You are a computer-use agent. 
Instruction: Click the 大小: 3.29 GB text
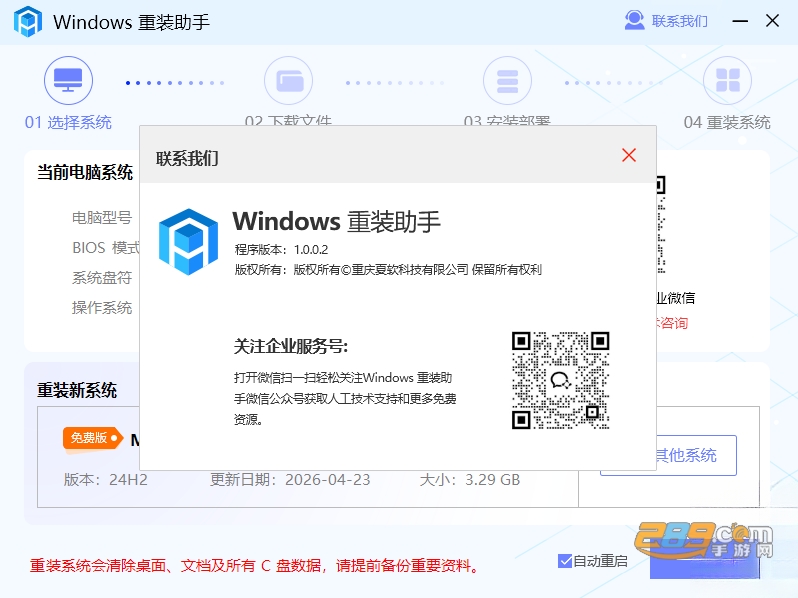click(x=469, y=479)
